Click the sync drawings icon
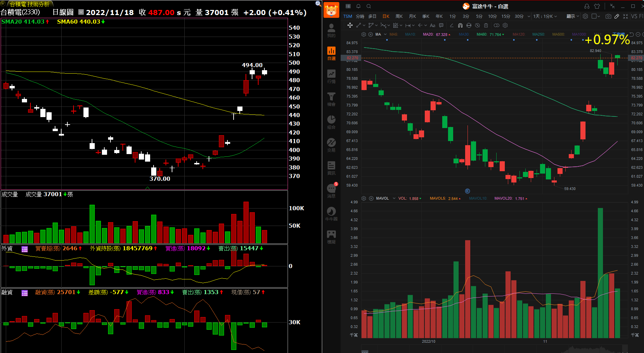The image size is (644, 353). point(469,25)
